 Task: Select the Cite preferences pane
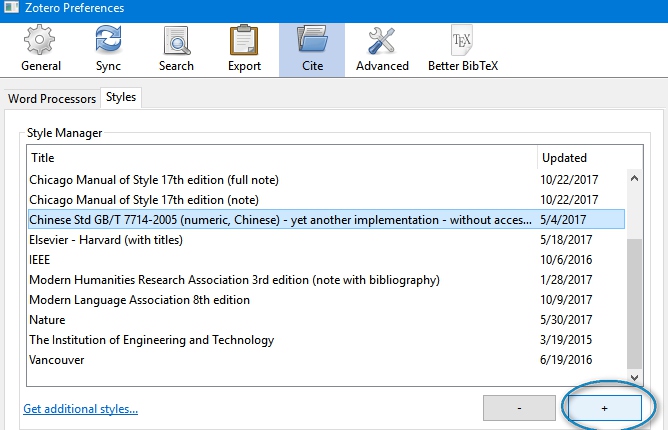(312, 49)
